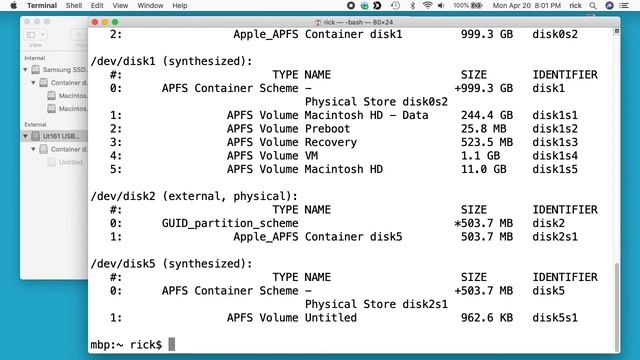Open the rick user account menu
Screen dimensions: 640x360
click(576, 6)
